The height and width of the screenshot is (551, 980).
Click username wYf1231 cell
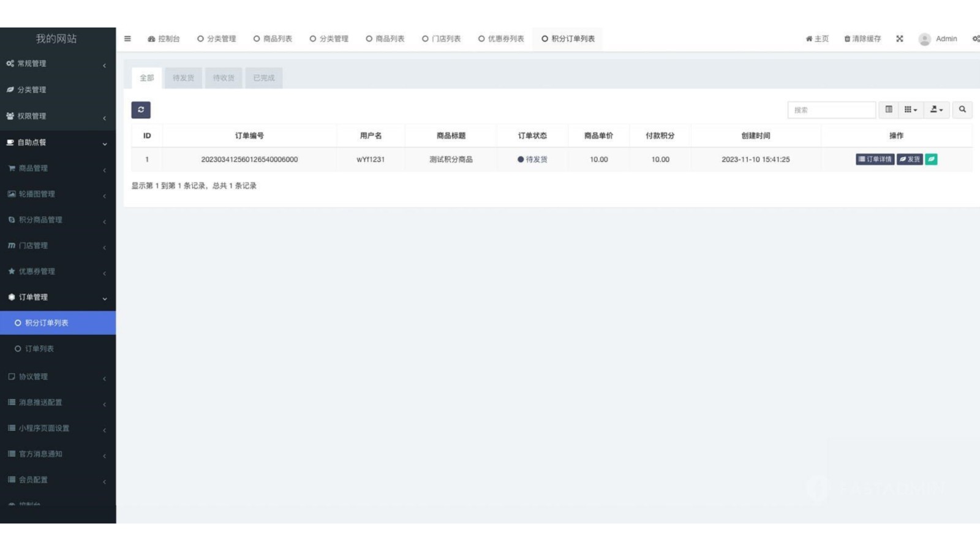(x=371, y=159)
